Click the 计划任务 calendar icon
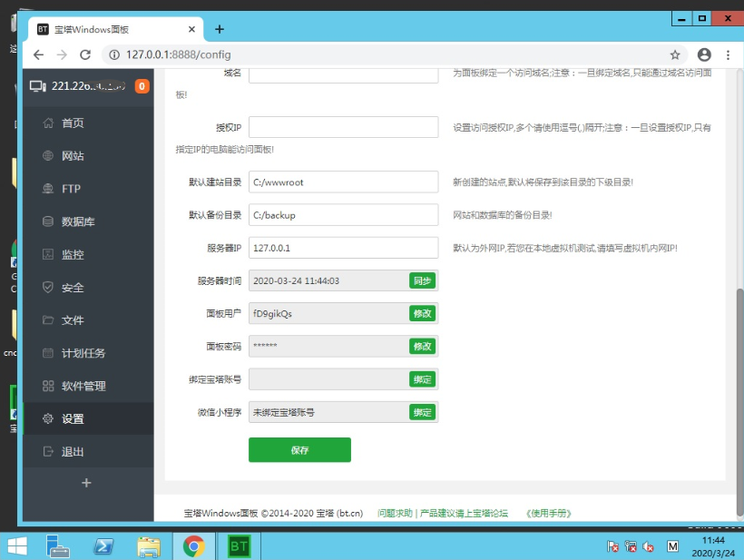This screenshot has width=744, height=560. [48, 353]
